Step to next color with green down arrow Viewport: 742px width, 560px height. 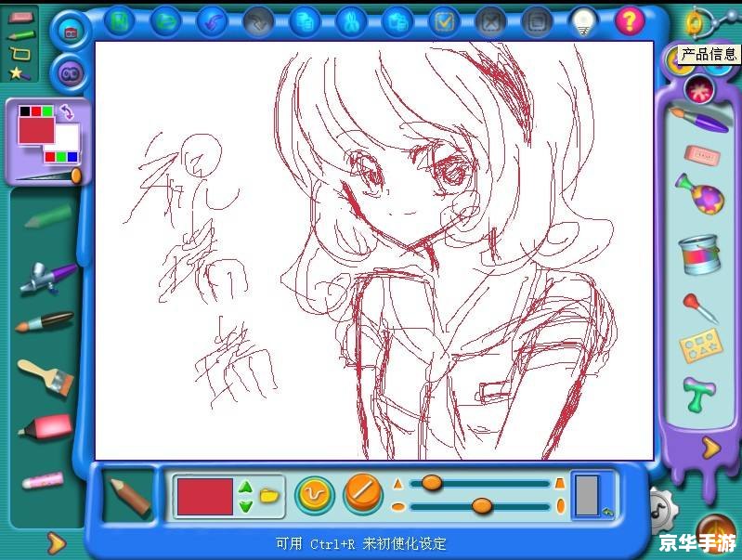pos(245,507)
